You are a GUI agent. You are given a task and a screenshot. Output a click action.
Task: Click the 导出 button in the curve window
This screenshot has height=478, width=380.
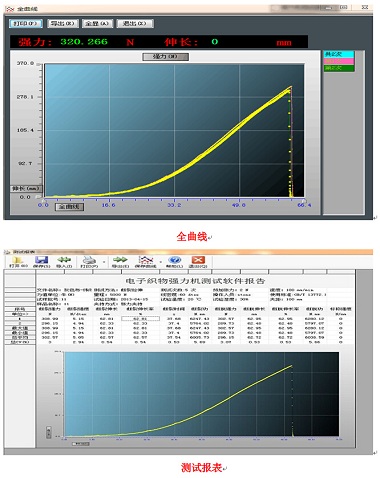pos(63,24)
